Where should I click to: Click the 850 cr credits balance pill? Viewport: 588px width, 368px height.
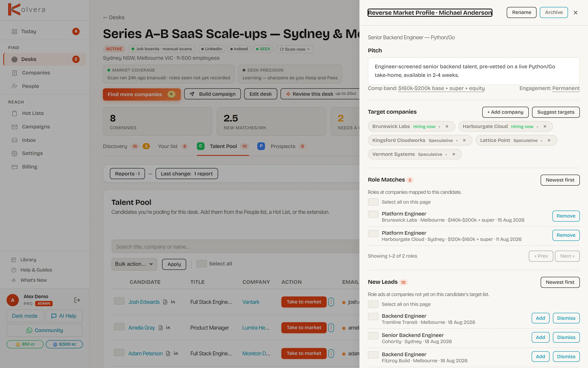pyautogui.click(x=25, y=344)
